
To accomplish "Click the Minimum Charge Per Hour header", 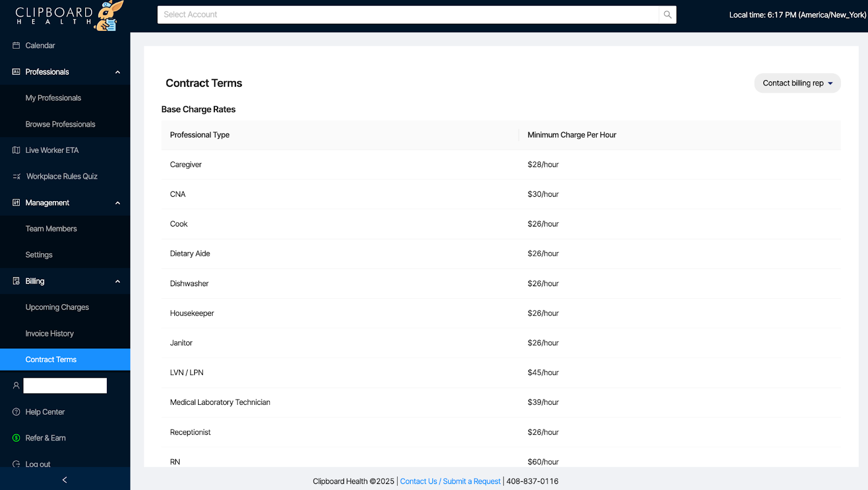I will pyautogui.click(x=572, y=135).
